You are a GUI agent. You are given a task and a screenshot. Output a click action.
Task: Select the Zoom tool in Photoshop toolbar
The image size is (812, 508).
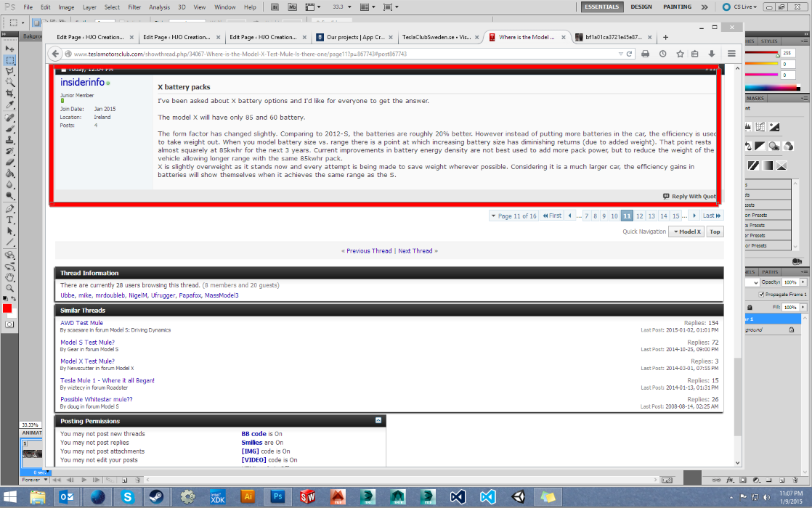[10, 289]
